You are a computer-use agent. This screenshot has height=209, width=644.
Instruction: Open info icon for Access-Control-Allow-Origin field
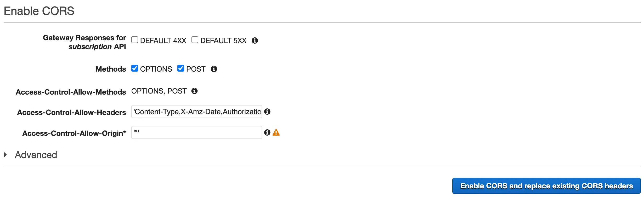(x=267, y=132)
